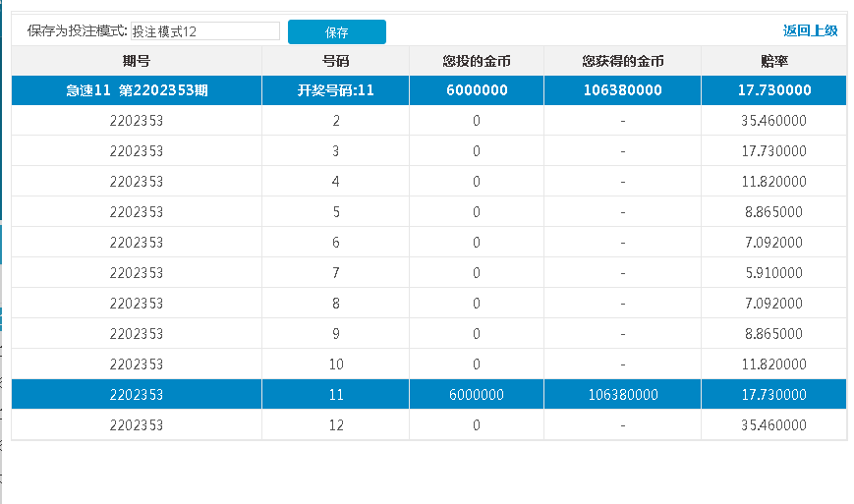Viewport: 854px width, 504px height.
Task: Click the 5.910000 odds for number 7
Action: coord(773,273)
